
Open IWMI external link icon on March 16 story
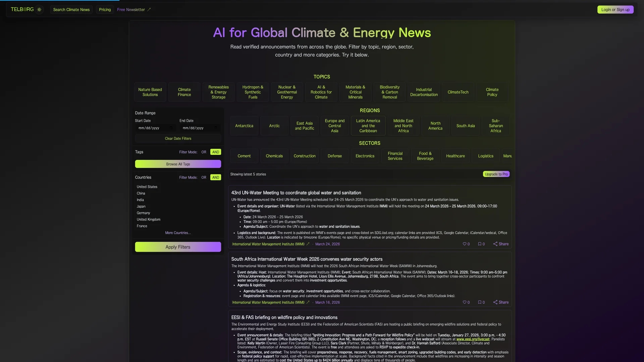(x=308, y=302)
